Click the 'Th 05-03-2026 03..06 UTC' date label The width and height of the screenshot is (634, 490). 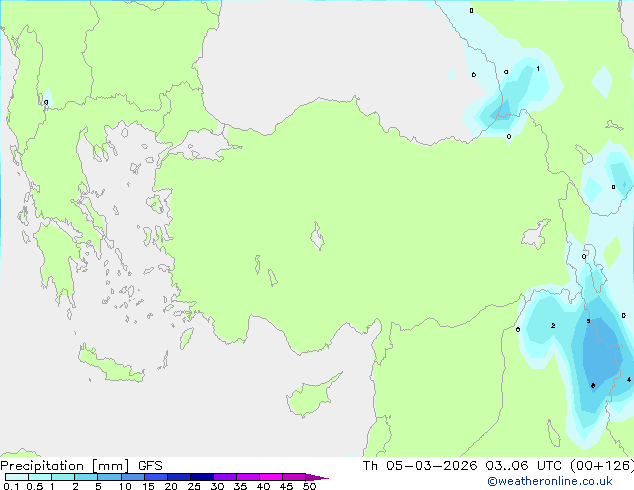tap(462, 466)
